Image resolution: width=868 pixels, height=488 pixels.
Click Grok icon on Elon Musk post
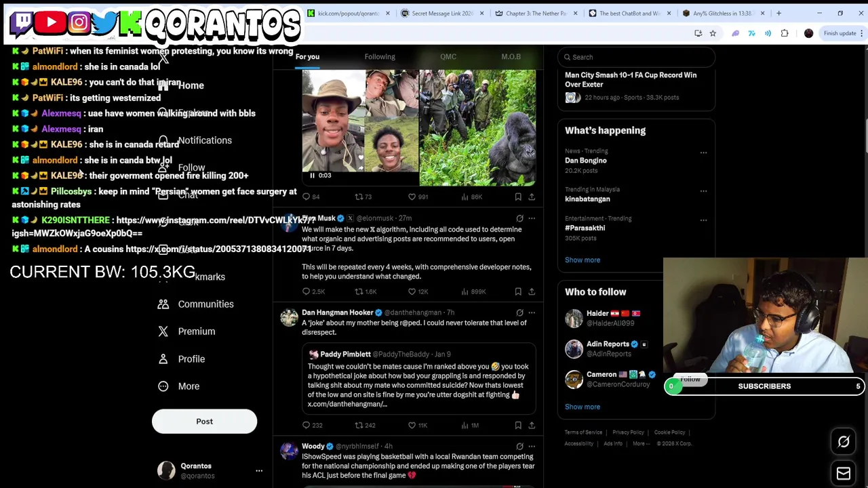click(519, 218)
